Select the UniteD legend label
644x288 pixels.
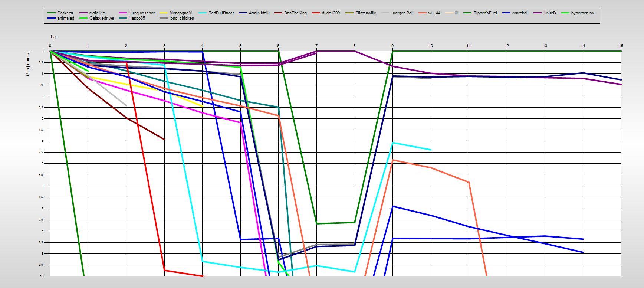(550, 13)
